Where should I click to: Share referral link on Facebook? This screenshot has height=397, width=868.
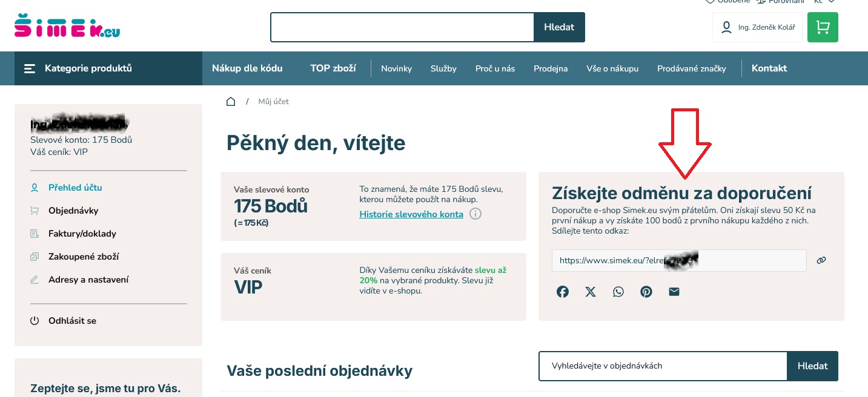point(563,292)
